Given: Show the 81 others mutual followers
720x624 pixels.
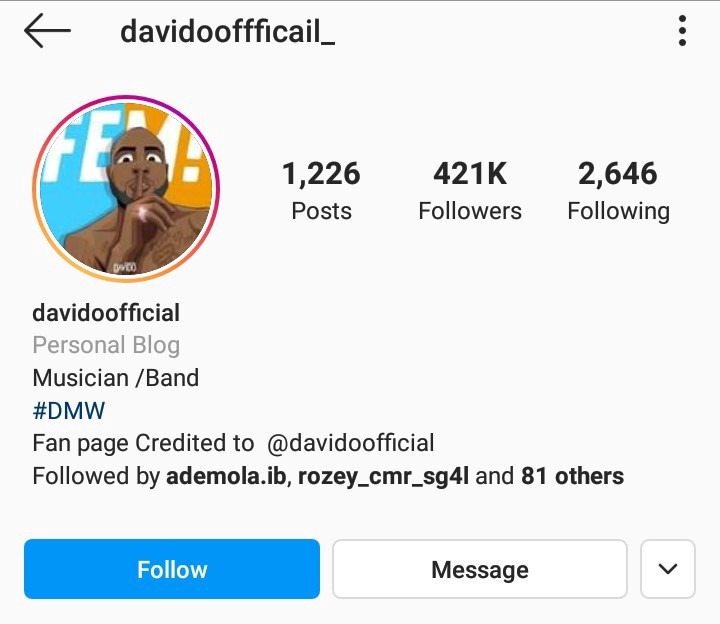Looking at the screenshot, I should pyautogui.click(x=572, y=476).
